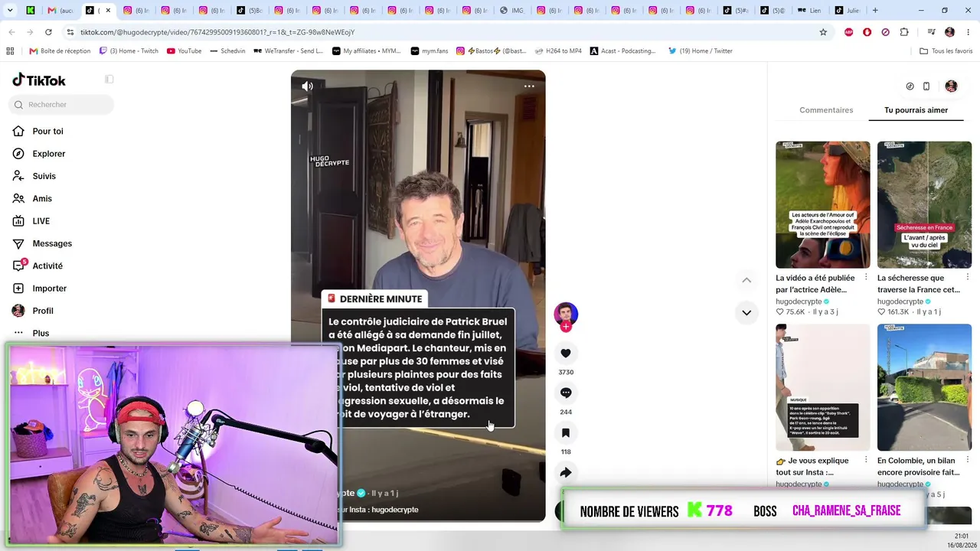The width and height of the screenshot is (980, 551).
Task: Open the profile avatar in TikTok header
Action: coord(951,86)
